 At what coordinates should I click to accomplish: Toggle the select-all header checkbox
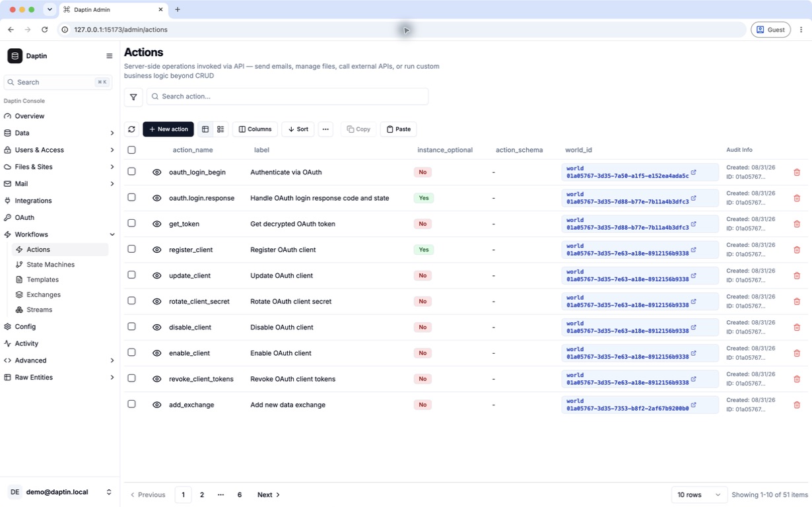(x=131, y=150)
